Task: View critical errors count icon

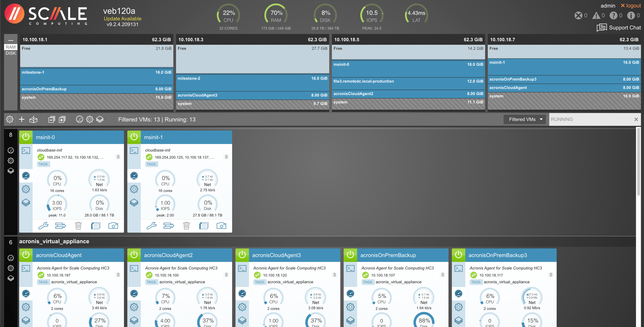Action: (x=578, y=15)
